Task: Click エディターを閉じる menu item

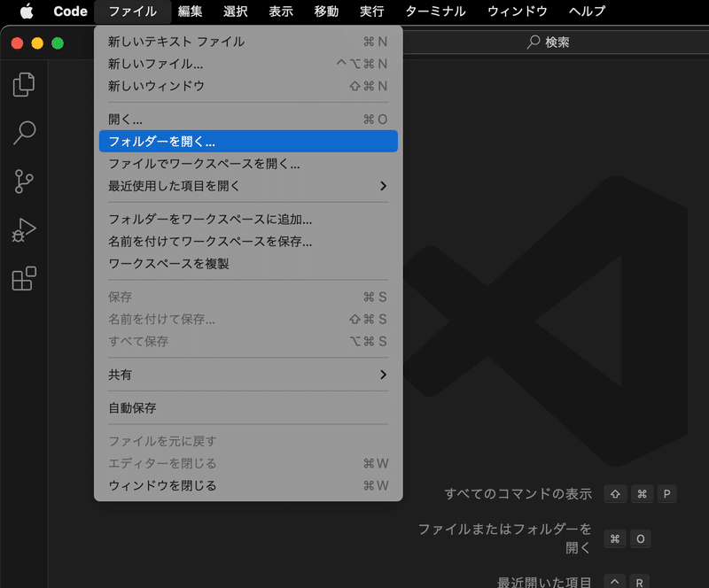Action: point(248,464)
